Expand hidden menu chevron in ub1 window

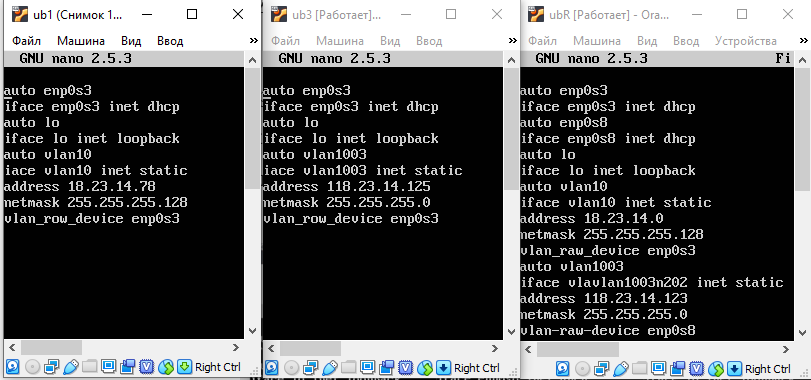coord(253,40)
